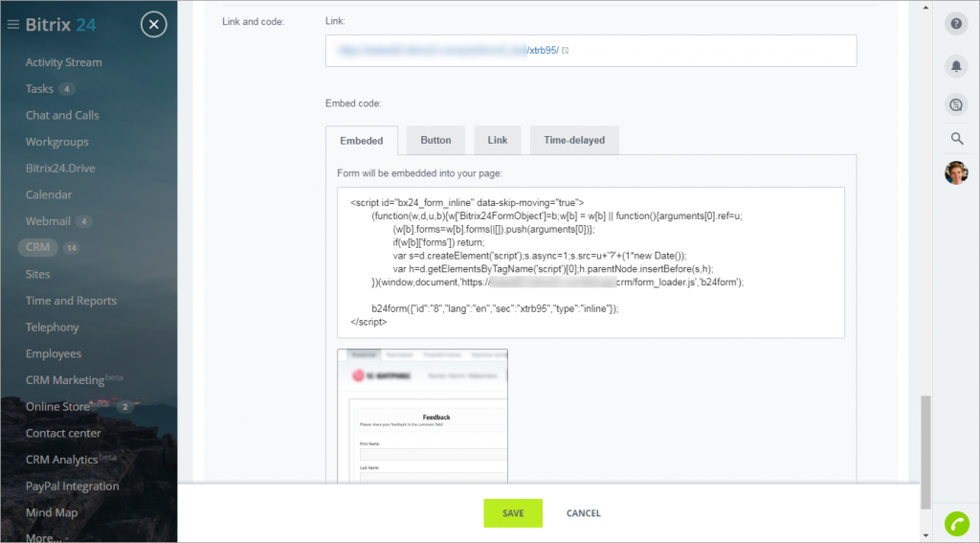Viewport: 980px width, 543px height.
Task: Open Tasks in the sidebar
Action: (x=39, y=89)
